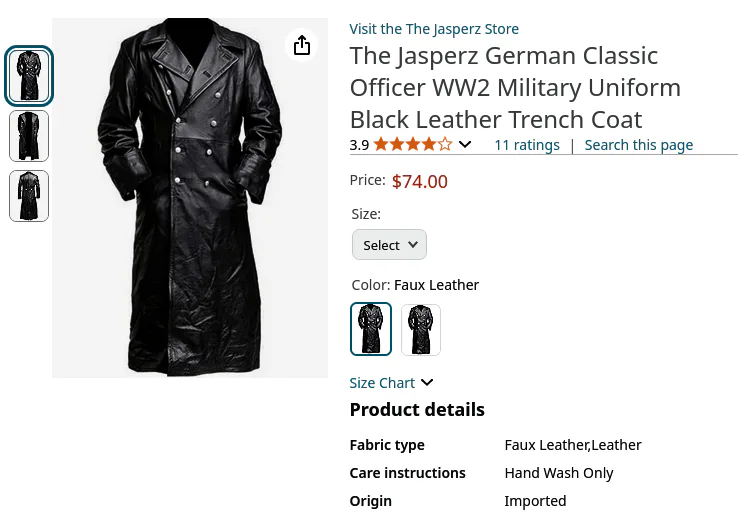Choose the Faux Leather color swatch
The width and height of the screenshot is (746, 519).
(371, 329)
